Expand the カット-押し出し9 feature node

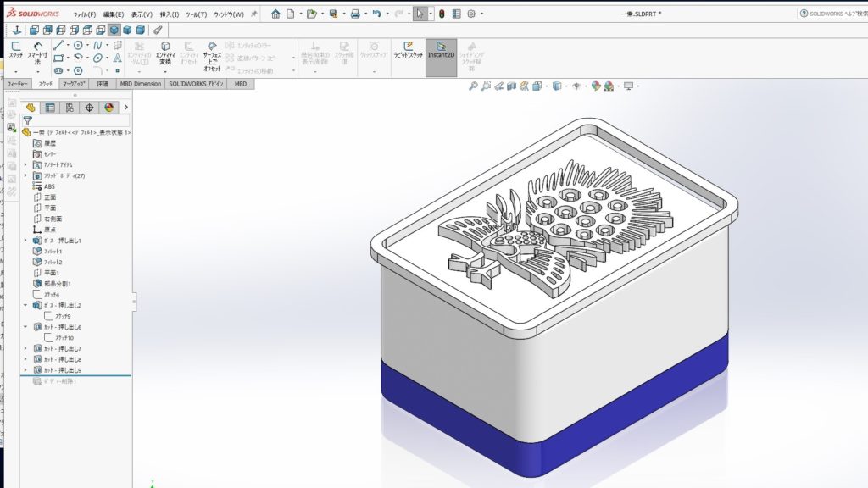pyautogui.click(x=25, y=370)
